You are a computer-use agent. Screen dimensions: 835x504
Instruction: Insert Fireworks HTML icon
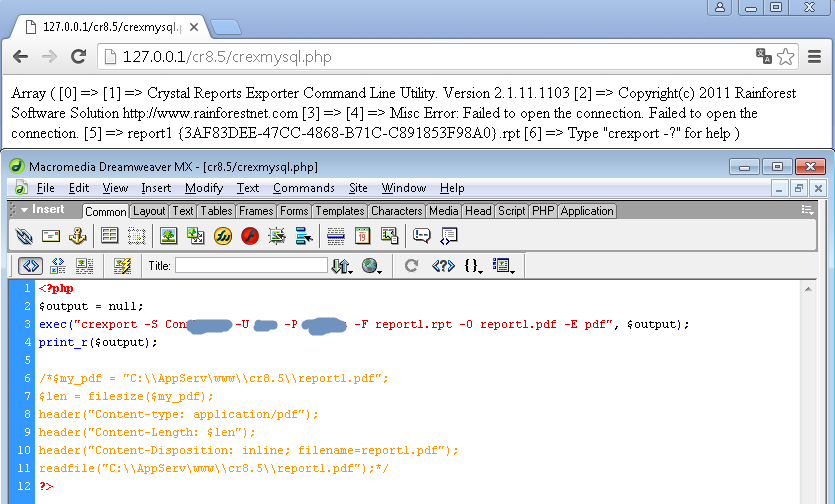pos(223,235)
